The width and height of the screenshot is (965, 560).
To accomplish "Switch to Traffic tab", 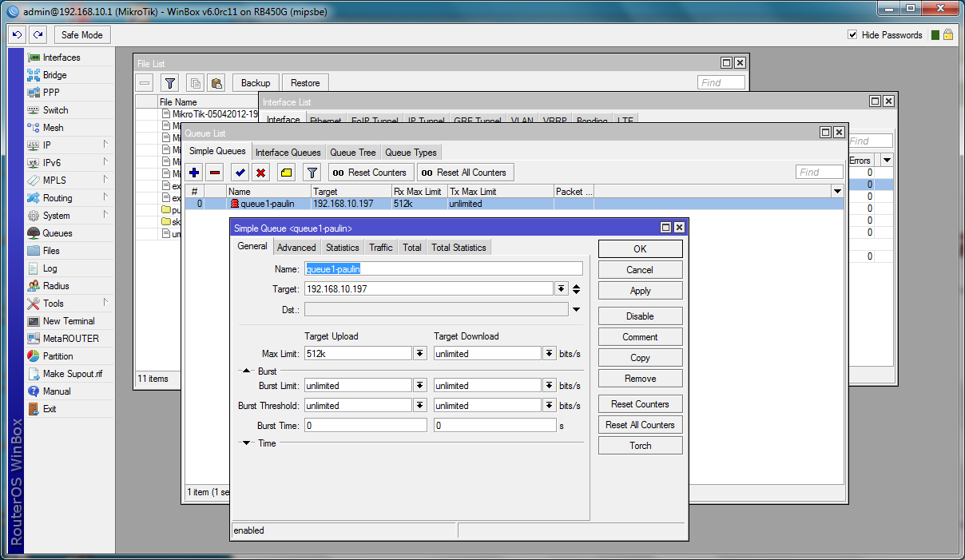I will click(x=381, y=248).
